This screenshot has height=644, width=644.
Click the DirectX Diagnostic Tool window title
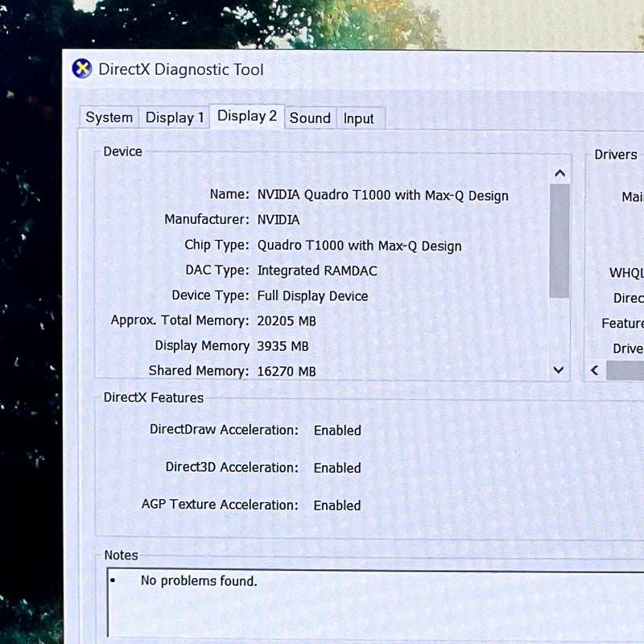click(x=181, y=69)
